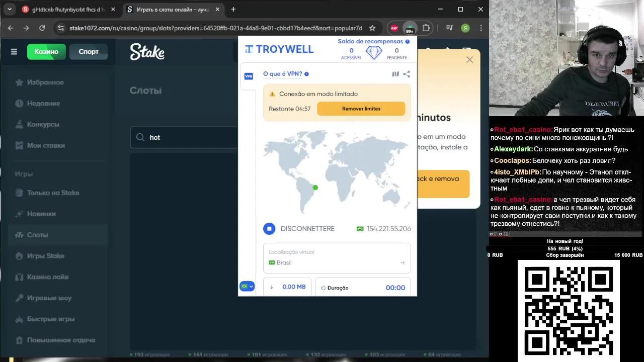
Task: Click the diamond rewards icon
Action: point(374,53)
